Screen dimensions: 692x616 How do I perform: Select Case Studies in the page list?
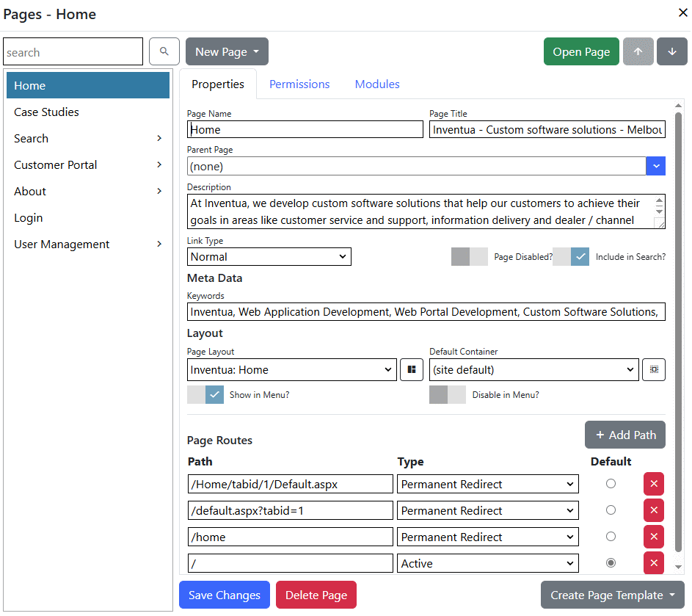48,112
